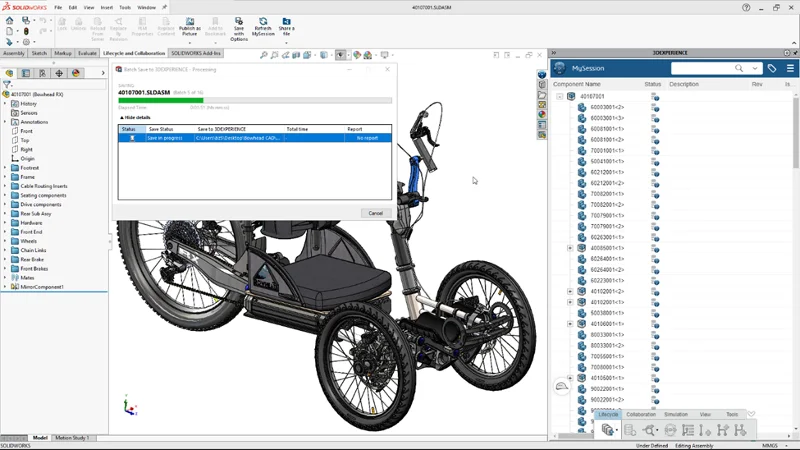Open the 3DEXPERIENCE tag icon
Viewport: 800px width, 450px height.
772,68
